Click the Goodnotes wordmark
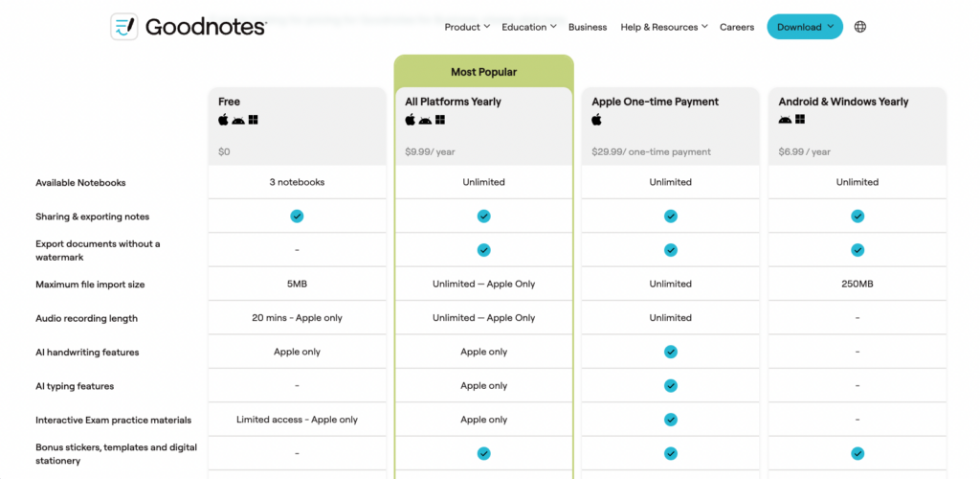The height and width of the screenshot is (479, 980). point(207,27)
